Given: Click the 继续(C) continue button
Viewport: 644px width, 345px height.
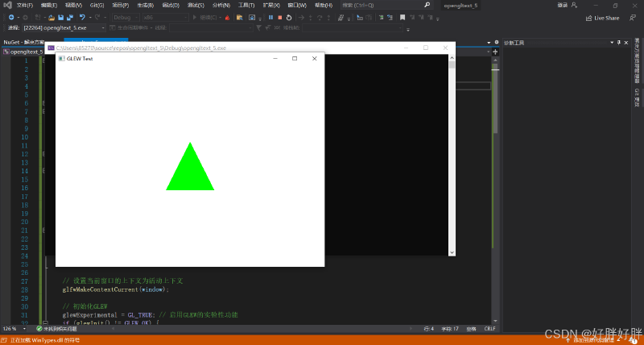Looking at the screenshot, I should click(205, 18).
